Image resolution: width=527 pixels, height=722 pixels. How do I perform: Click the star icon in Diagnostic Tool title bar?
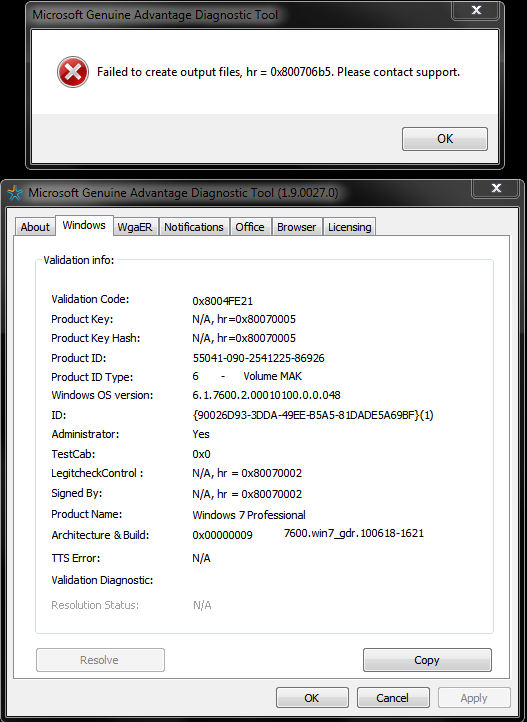point(15,193)
